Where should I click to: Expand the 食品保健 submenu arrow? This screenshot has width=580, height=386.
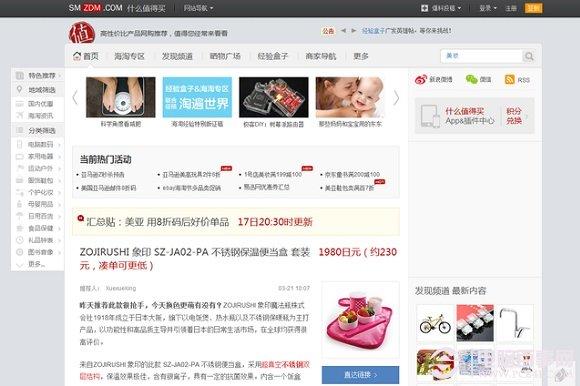pos(60,228)
